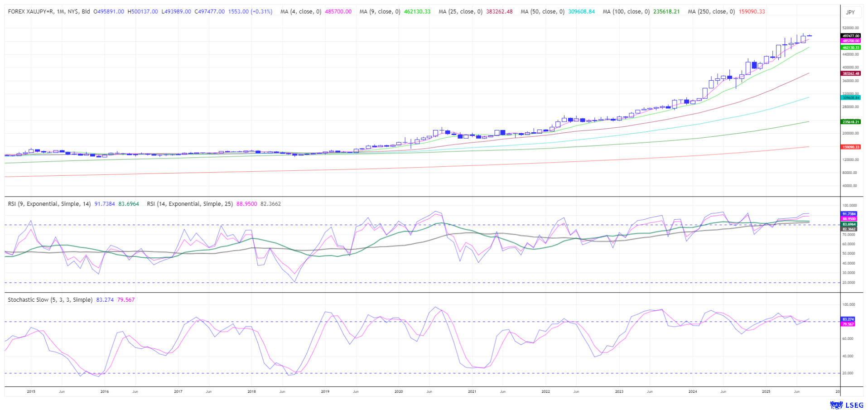
Task: Select the MA (50, close, 0) legend
Action: [542, 12]
